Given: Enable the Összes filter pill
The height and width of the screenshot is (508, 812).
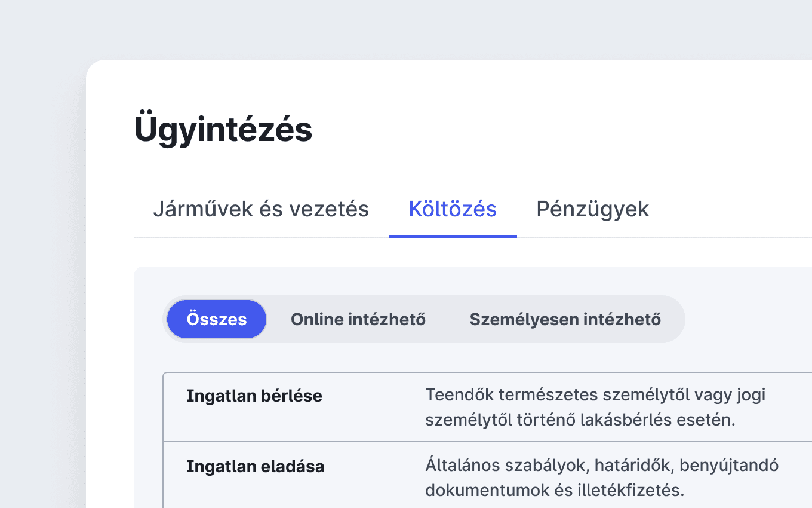Looking at the screenshot, I should [217, 319].
